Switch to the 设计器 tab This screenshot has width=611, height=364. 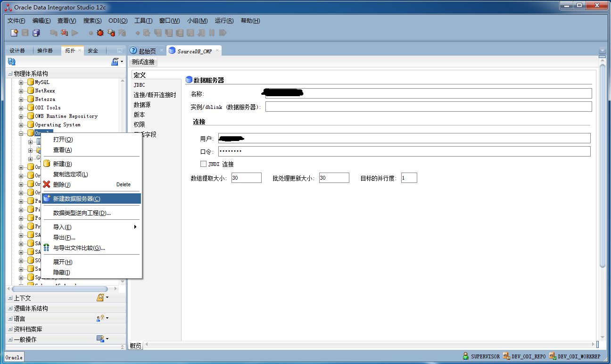pyautogui.click(x=17, y=50)
